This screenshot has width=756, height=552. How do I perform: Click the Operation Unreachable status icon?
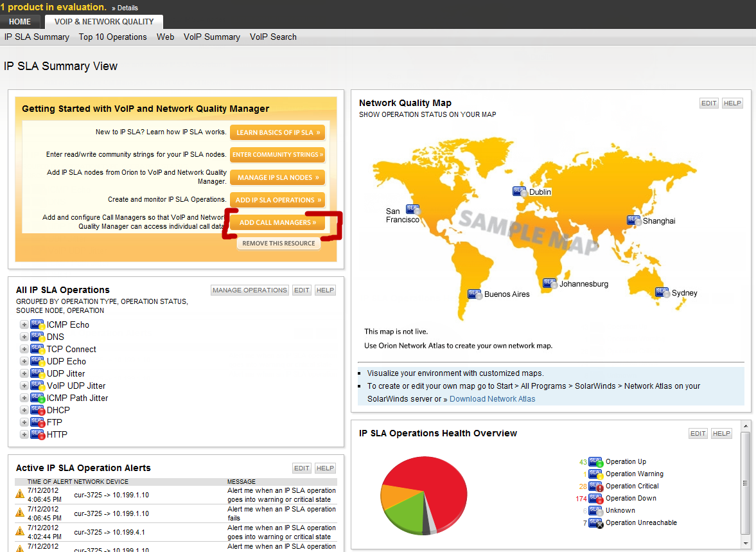(596, 523)
